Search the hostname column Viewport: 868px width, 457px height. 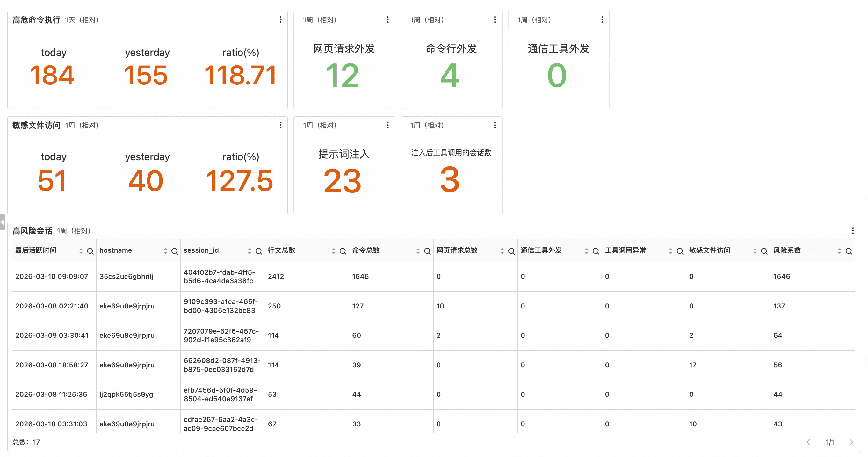pyautogui.click(x=175, y=251)
